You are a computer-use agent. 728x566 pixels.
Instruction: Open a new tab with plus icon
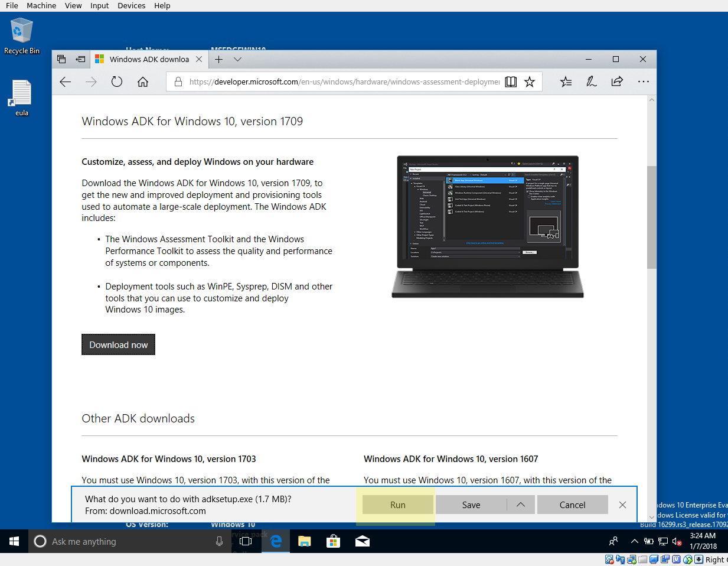pos(218,59)
